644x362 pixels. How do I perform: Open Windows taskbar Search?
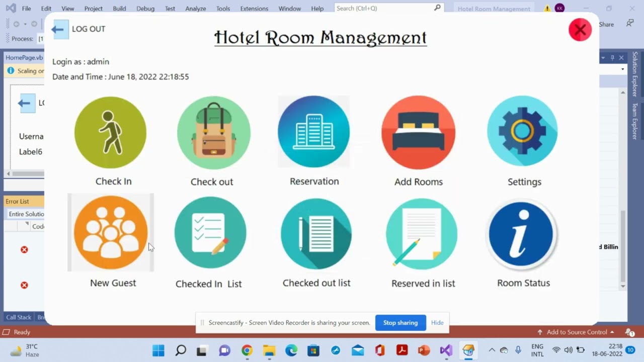click(181, 350)
